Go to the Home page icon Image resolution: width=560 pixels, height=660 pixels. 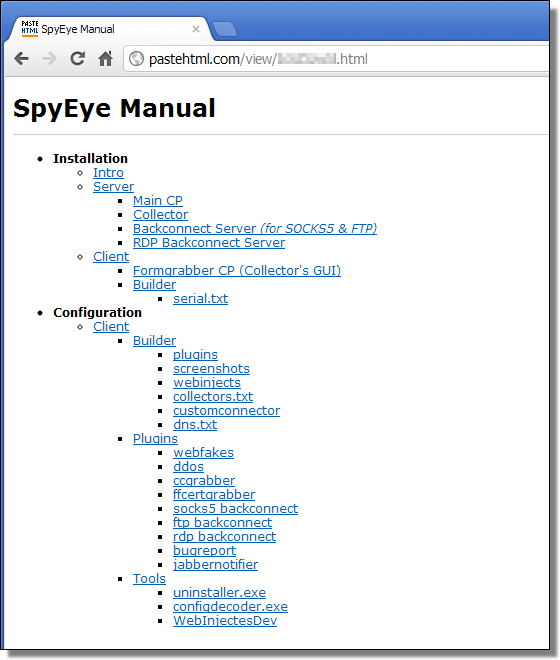click(x=105, y=59)
